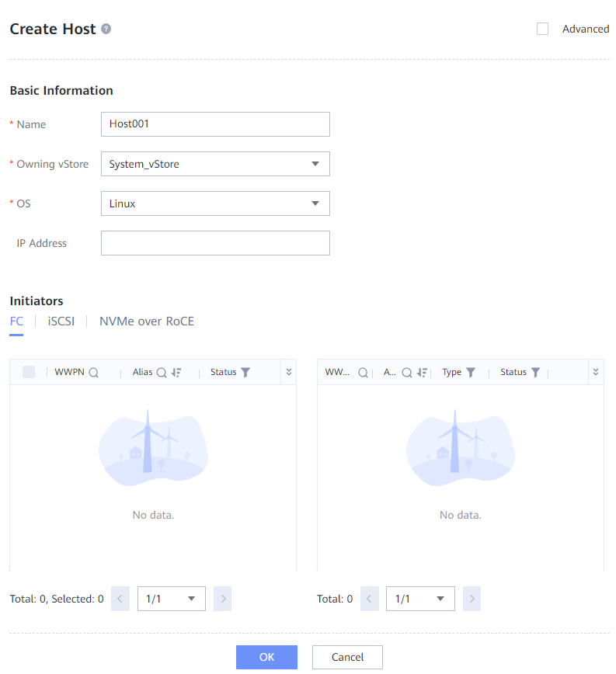Click the help icon beside Create Host

pyautogui.click(x=106, y=29)
